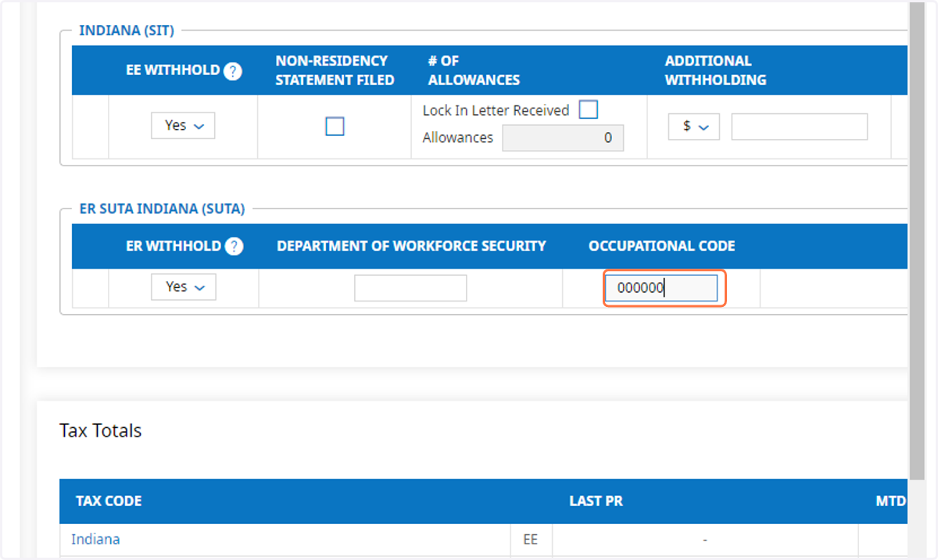Click the OCCUPATIONAL CODE column header
The image size is (938, 560).
[x=662, y=246]
